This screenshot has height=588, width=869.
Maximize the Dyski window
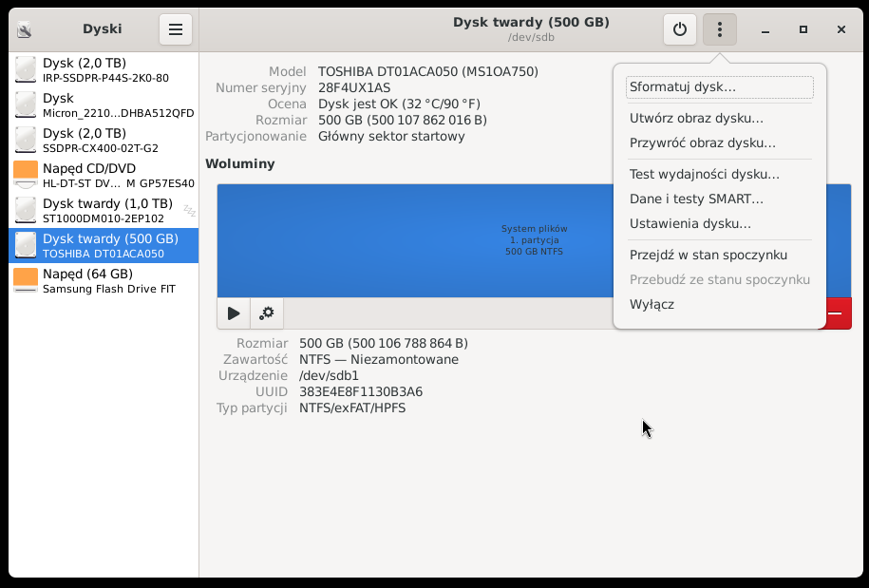(x=803, y=29)
